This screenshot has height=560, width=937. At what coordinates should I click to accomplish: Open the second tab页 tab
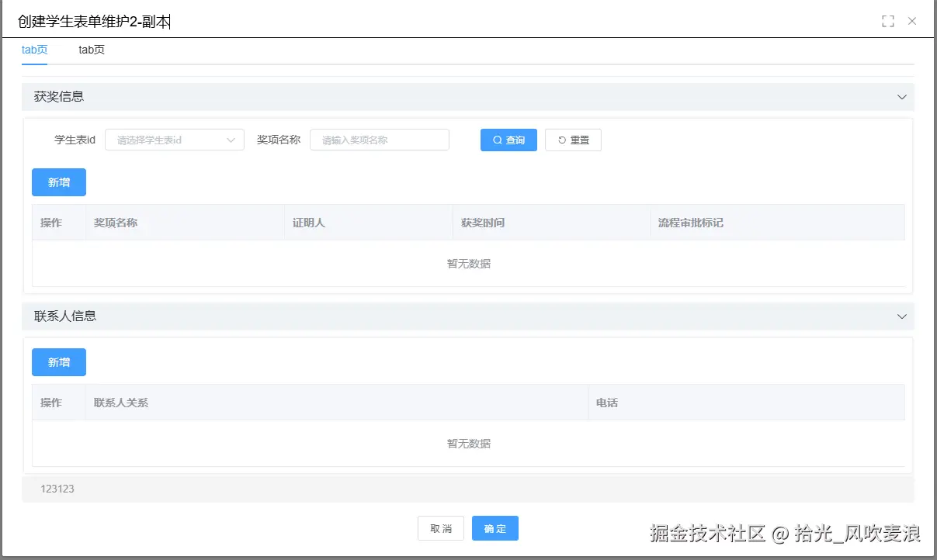tap(92, 50)
